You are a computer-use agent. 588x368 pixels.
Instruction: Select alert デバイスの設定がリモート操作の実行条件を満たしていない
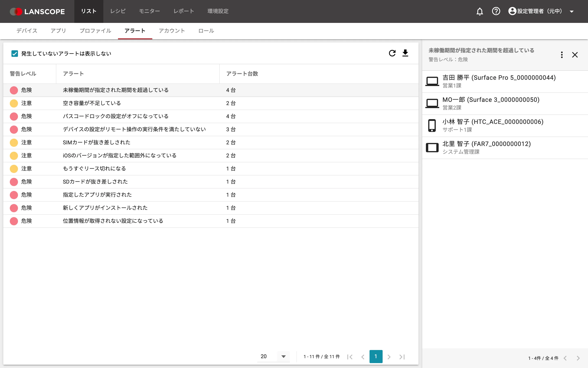coord(211,129)
